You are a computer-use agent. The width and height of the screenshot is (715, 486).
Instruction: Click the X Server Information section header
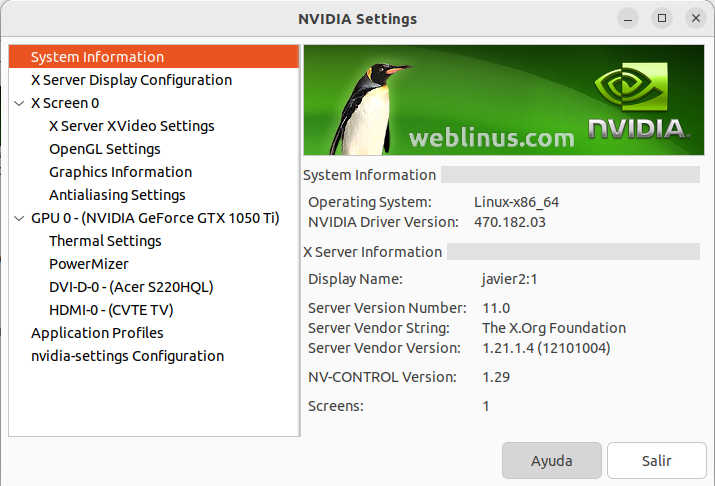click(373, 252)
